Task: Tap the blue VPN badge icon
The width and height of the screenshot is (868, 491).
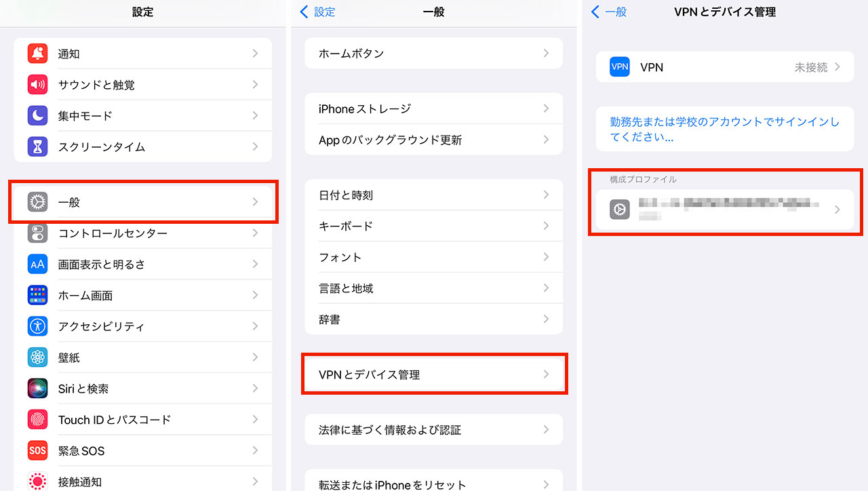Action: (620, 67)
